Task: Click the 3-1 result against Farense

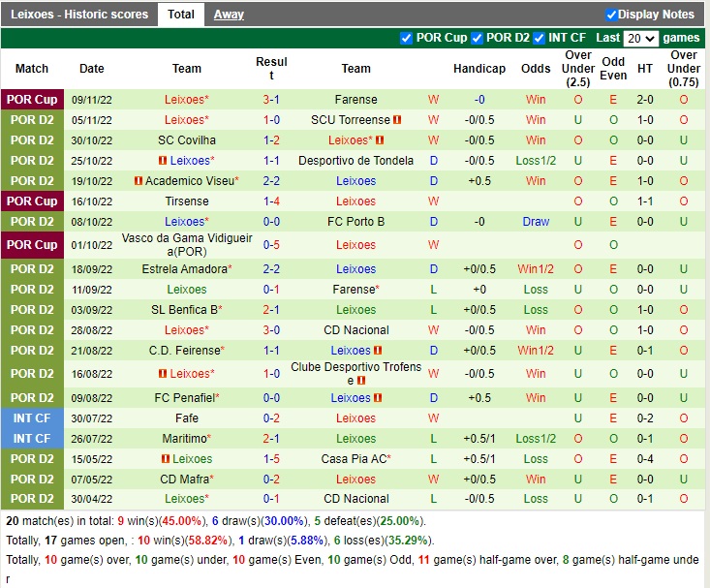Action: 271,100
